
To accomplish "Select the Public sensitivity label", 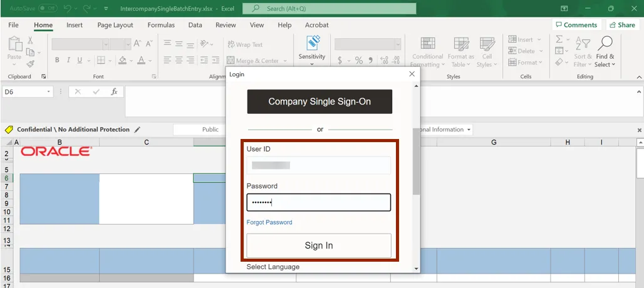I will pos(210,130).
